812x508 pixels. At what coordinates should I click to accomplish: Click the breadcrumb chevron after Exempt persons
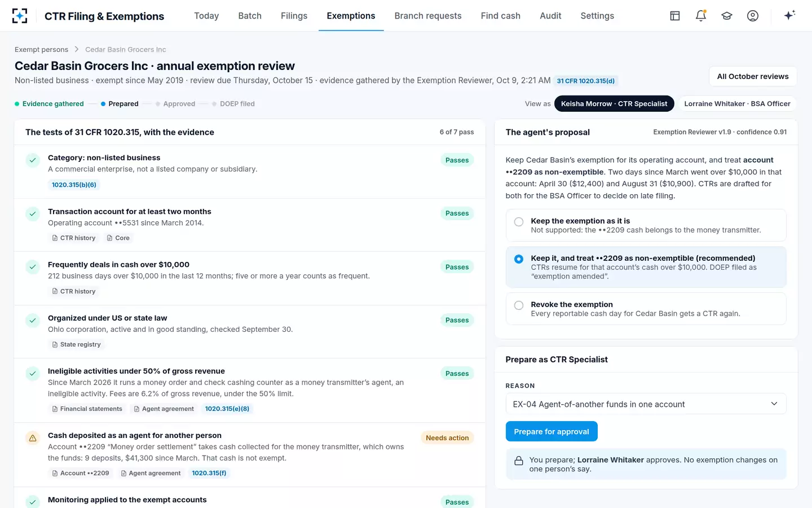[77, 50]
